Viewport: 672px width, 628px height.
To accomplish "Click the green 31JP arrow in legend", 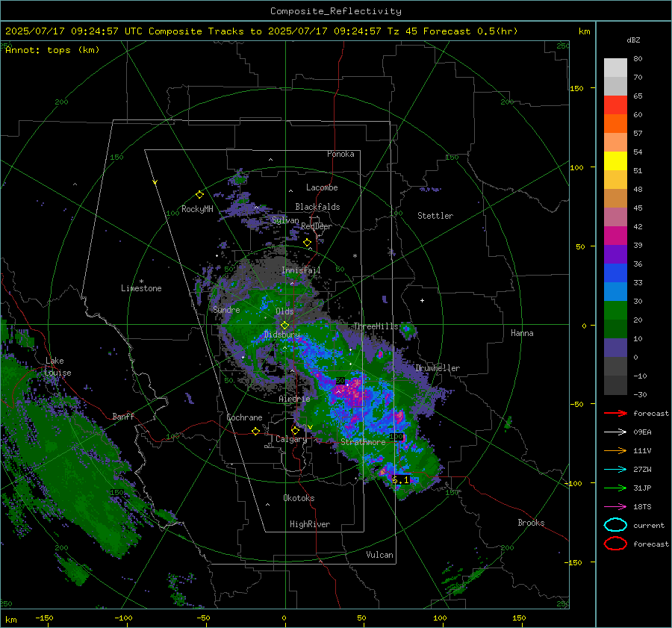I will tap(615, 488).
